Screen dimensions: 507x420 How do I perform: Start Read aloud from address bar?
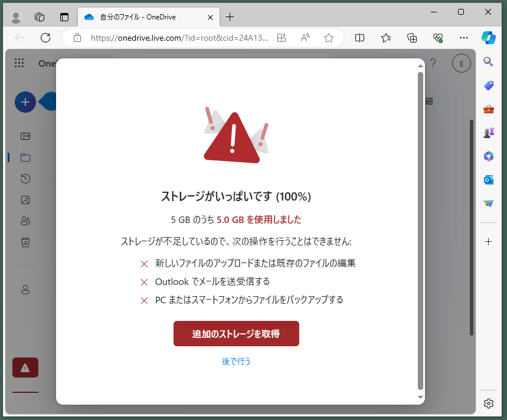pyautogui.click(x=305, y=38)
